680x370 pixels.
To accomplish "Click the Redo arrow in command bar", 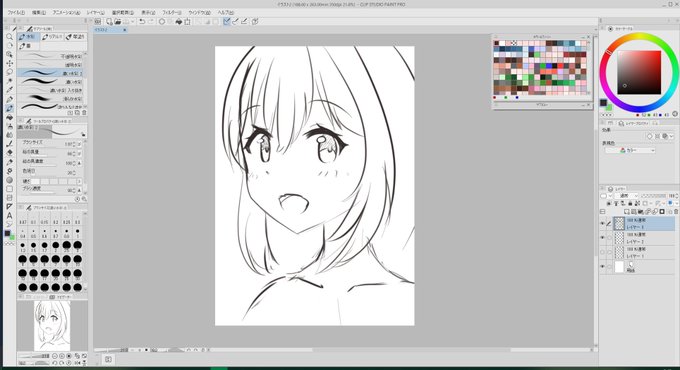I will click(150, 22).
